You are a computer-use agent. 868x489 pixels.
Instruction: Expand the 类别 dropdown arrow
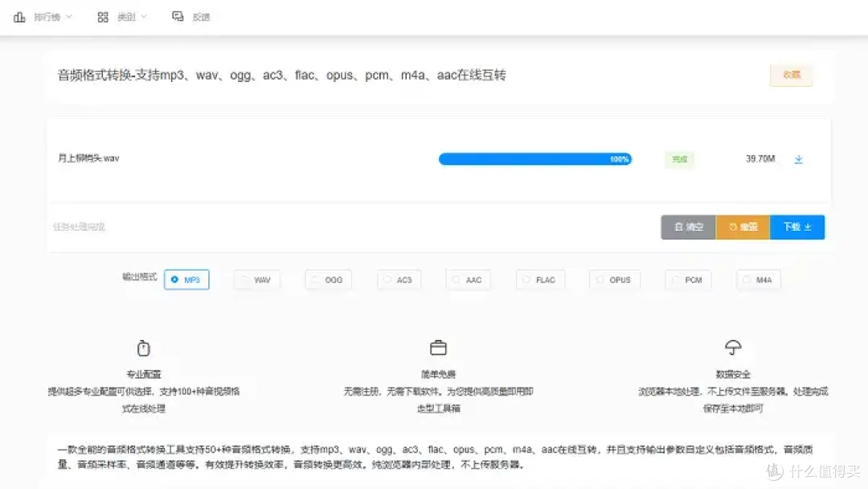pyautogui.click(x=144, y=17)
